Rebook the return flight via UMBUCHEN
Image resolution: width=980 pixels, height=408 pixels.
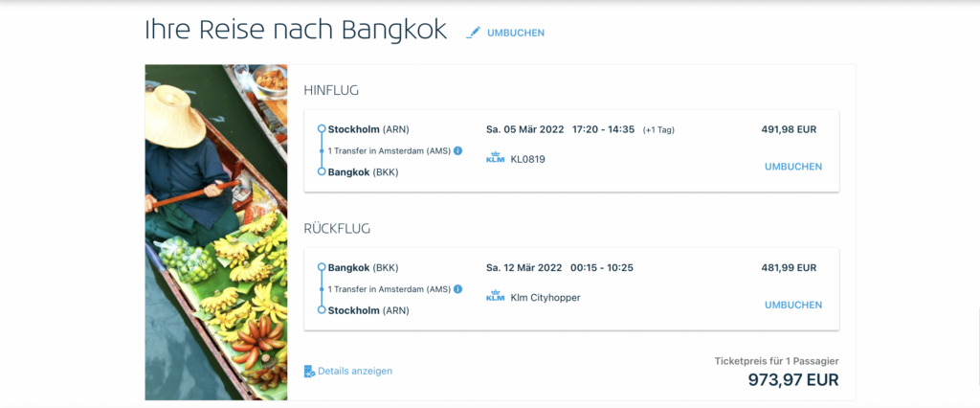792,305
